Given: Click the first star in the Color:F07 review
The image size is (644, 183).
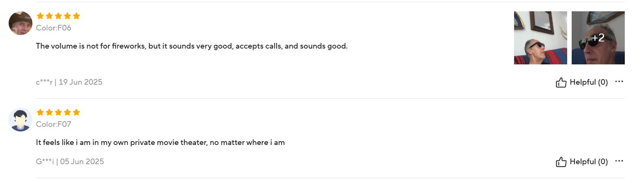Looking at the screenshot, I should tap(40, 112).
